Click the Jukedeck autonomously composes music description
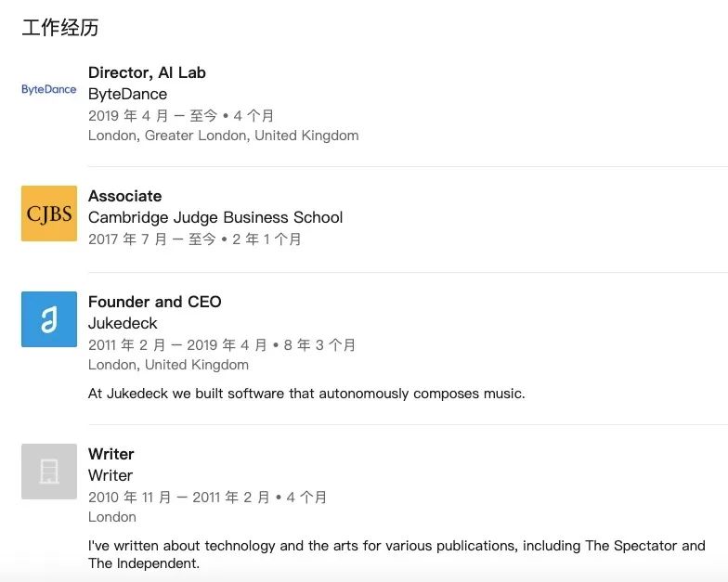The width and height of the screenshot is (728, 582). click(306, 394)
